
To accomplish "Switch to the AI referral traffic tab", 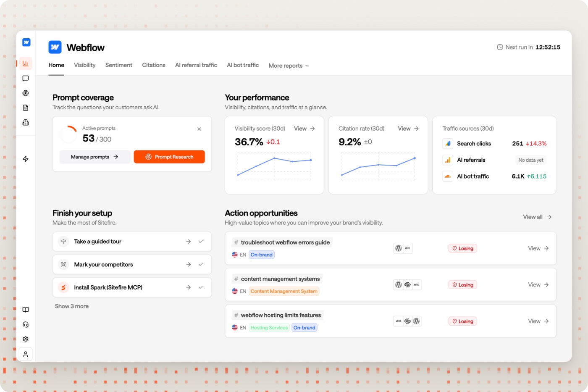I will coord(196,65).
